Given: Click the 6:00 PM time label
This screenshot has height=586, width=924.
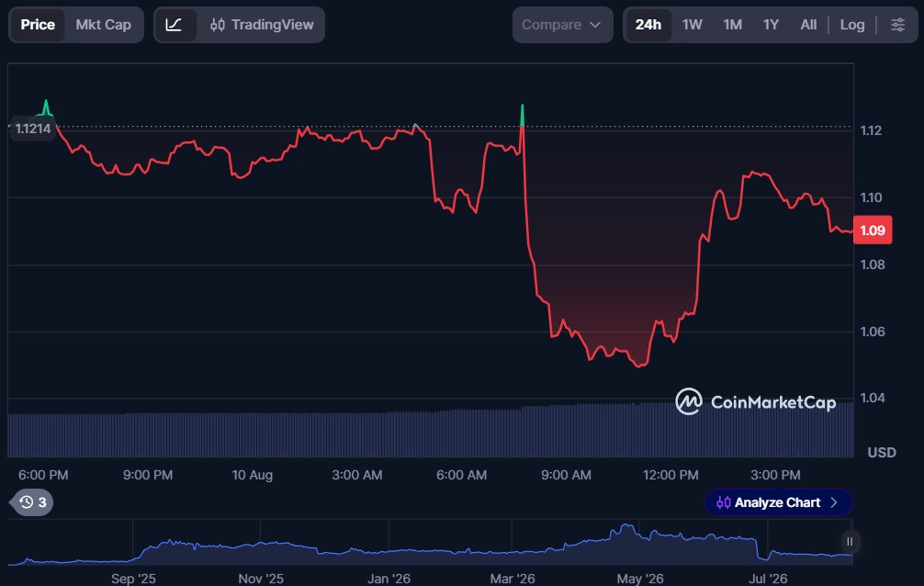Looking at the screenshot, I should point(43,475).
